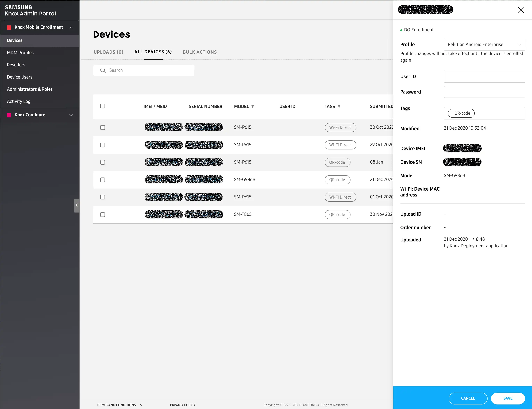Collapse Knox Mobile Enrollment section chevron
This screenshot has width=532, height=409.
(71, 28)
